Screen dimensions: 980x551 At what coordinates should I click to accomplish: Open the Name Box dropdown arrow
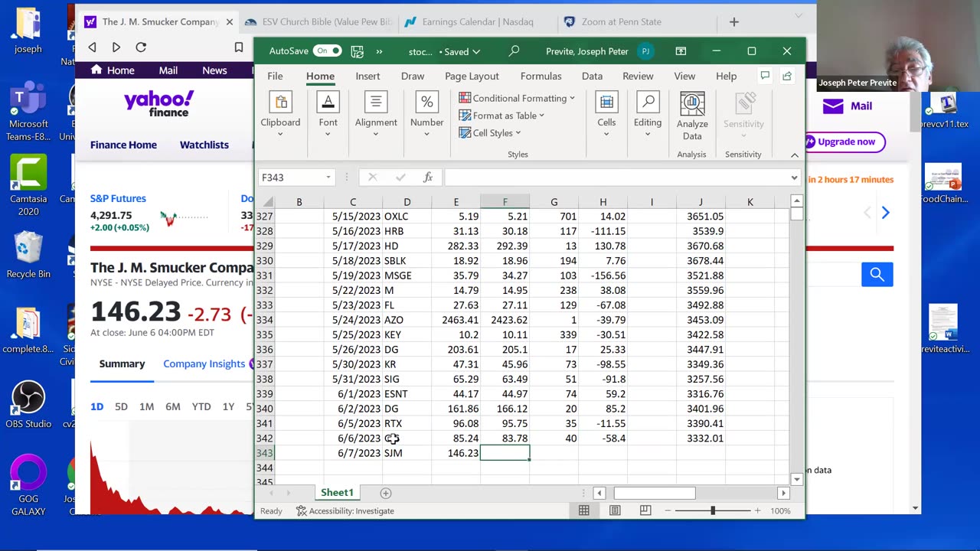tap(328, 178)
